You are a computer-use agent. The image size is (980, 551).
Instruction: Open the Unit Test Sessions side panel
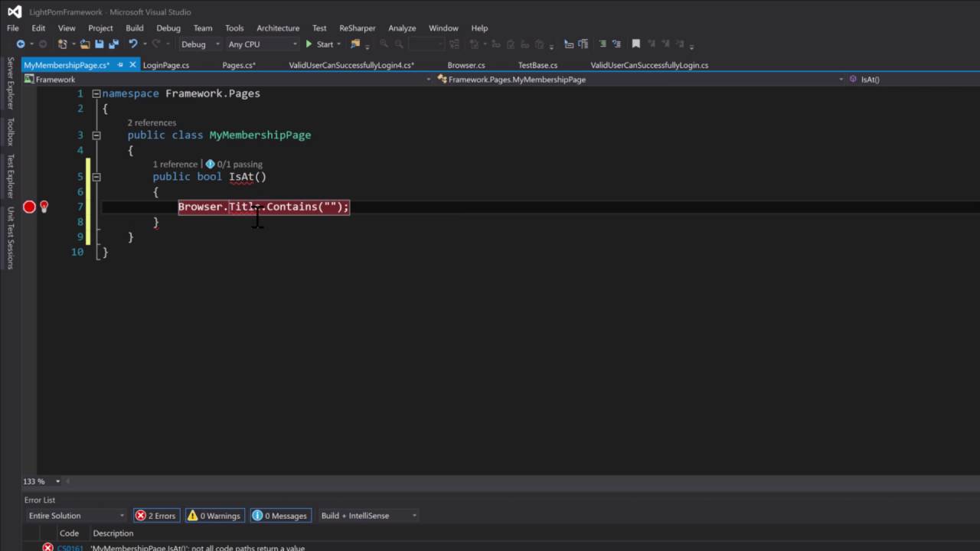tap(10, 237)
